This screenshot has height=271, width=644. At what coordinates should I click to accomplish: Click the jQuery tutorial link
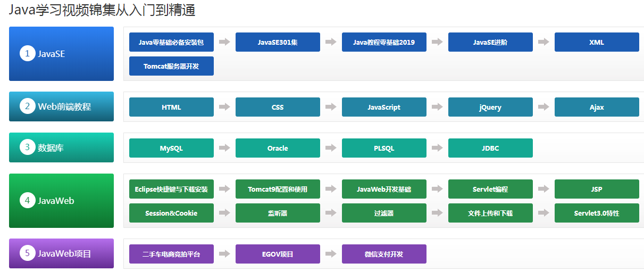tap(490, 107)
